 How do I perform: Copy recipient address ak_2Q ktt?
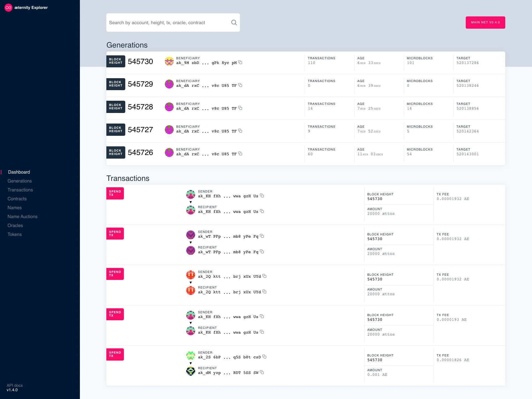coord(264,292)
